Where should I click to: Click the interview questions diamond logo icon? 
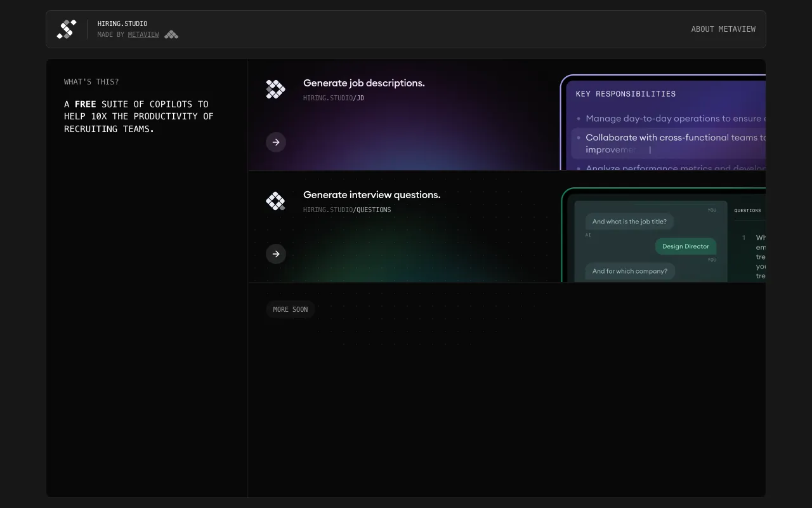coord(275,201)
